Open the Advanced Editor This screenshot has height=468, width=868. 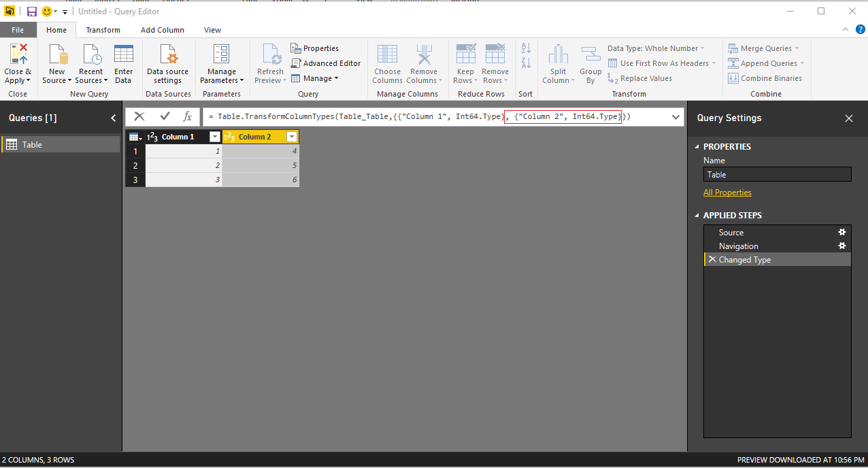(x=325, y=63)
